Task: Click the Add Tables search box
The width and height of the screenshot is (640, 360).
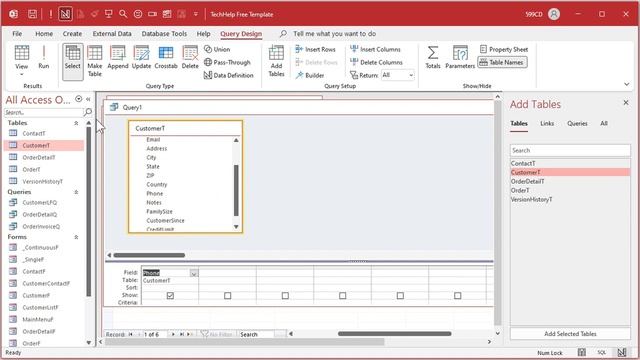Action: pos(570,150)
